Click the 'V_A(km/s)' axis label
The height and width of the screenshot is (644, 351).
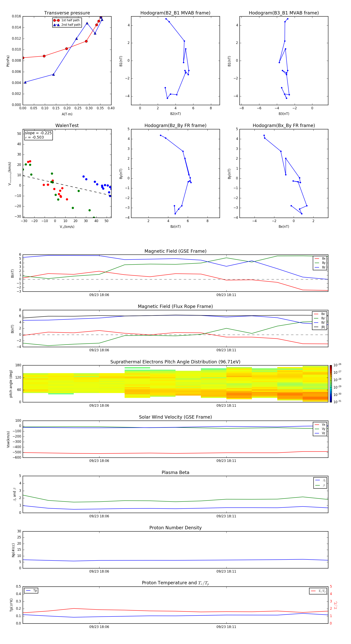(67, 227)
